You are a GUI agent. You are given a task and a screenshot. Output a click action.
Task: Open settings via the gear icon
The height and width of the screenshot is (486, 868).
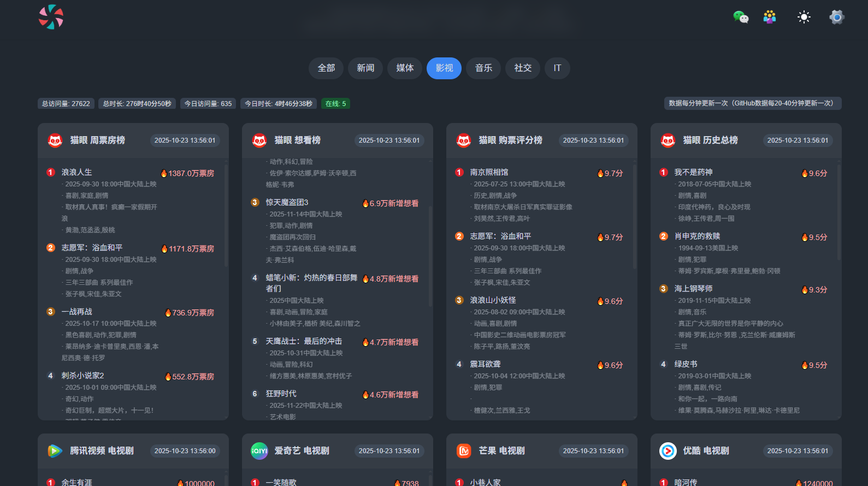[x=836, y=17]
